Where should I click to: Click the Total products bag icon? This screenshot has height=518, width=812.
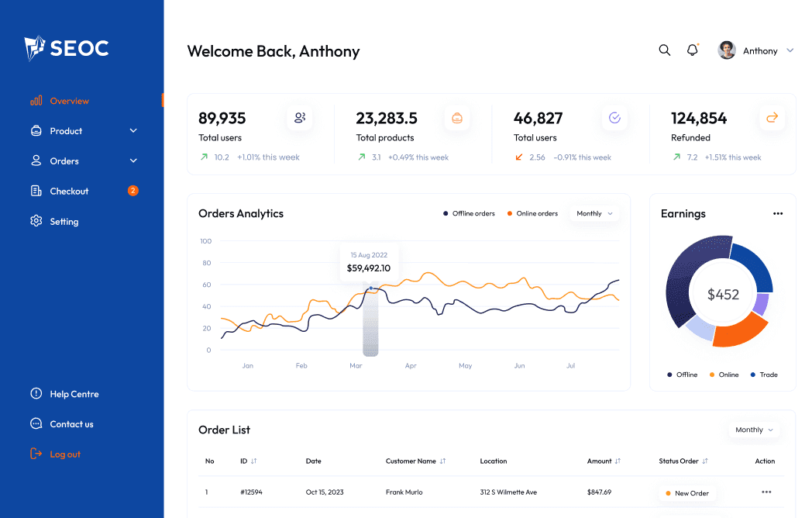click(457, 118)
